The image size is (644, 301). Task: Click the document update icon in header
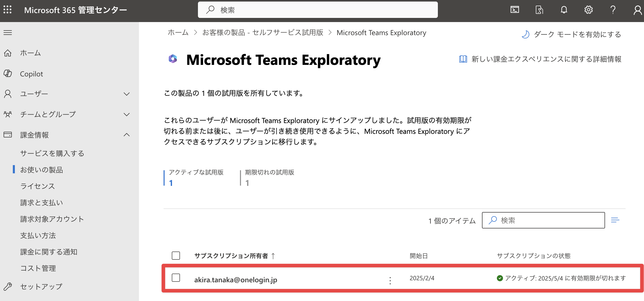point(539,10)
